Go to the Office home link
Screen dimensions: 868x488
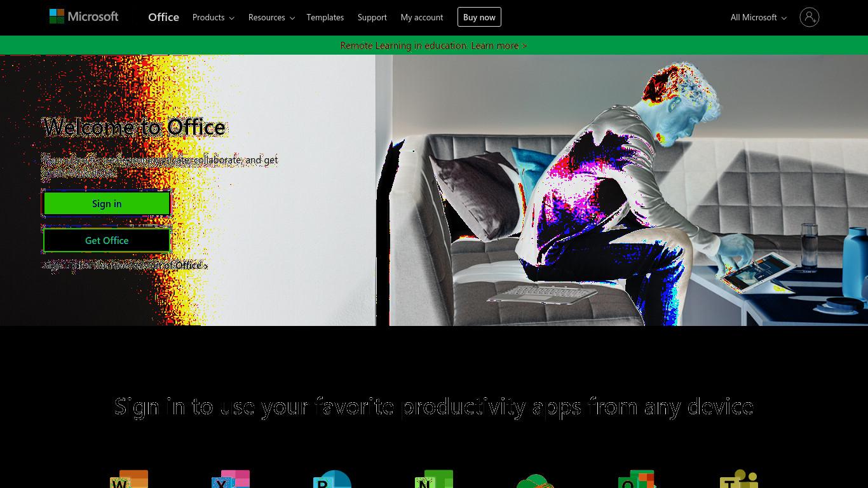163,17
